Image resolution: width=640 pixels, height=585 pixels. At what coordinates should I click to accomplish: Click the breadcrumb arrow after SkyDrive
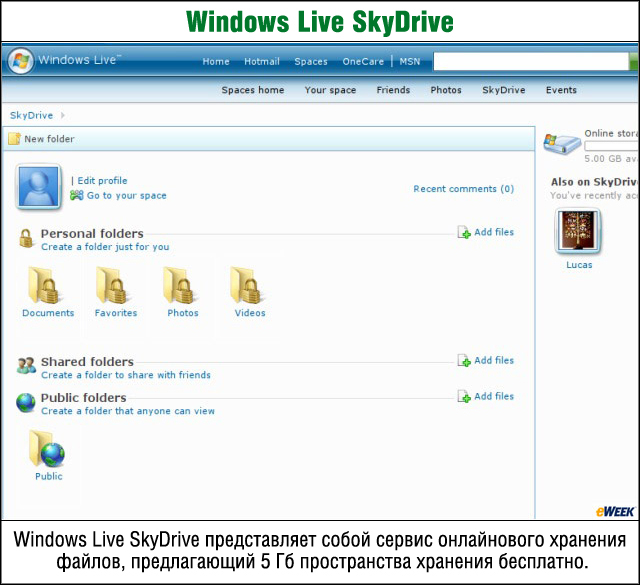[62, 115]
